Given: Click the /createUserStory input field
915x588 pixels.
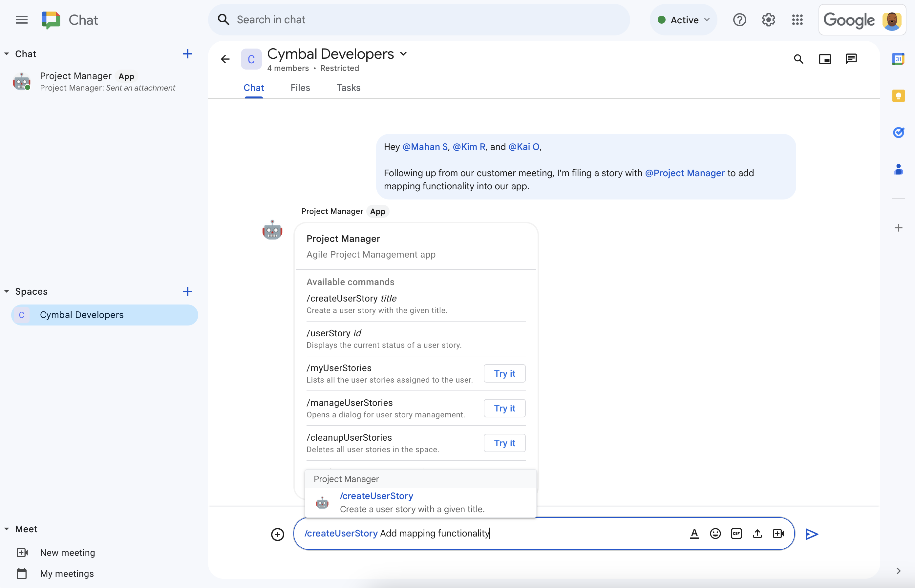Looking at the screenshot, I should coord(543,533).
